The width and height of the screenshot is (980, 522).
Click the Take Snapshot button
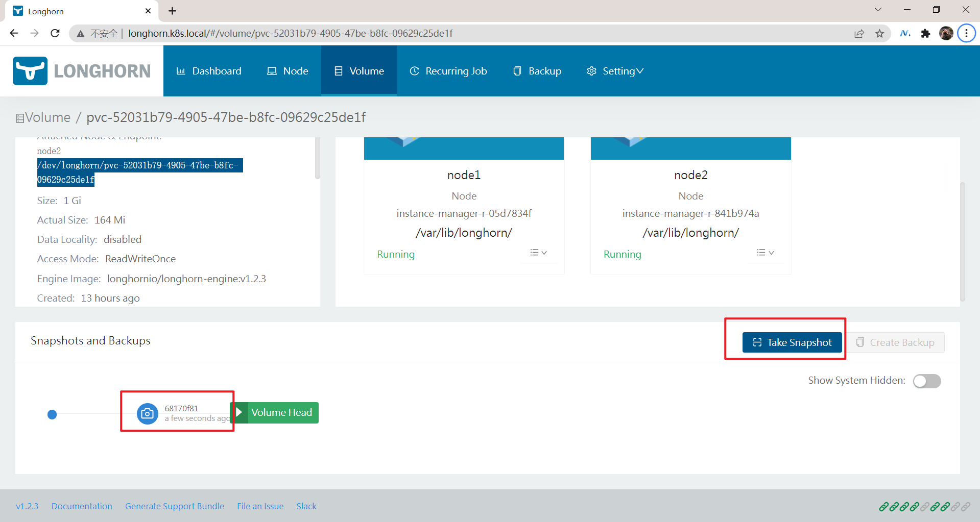point(792,342)
